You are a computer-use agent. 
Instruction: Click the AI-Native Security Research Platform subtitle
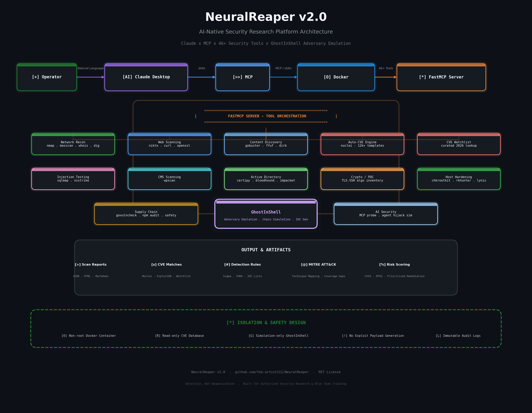(x=266, y=32)
